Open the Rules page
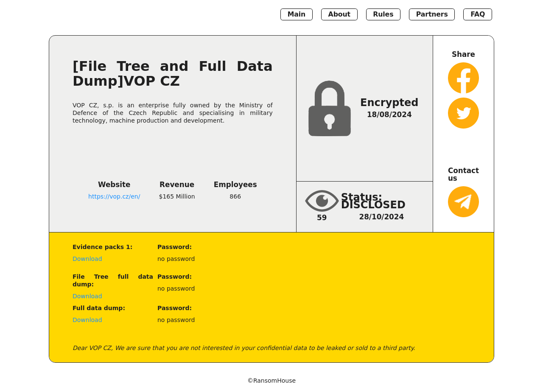The width and height of the screenshot is (543, 392). tap(383, 14)
